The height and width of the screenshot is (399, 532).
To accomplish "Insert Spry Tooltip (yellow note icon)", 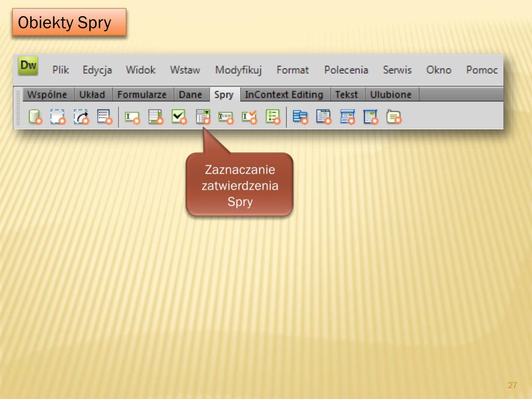I will (x=394, y=117).
